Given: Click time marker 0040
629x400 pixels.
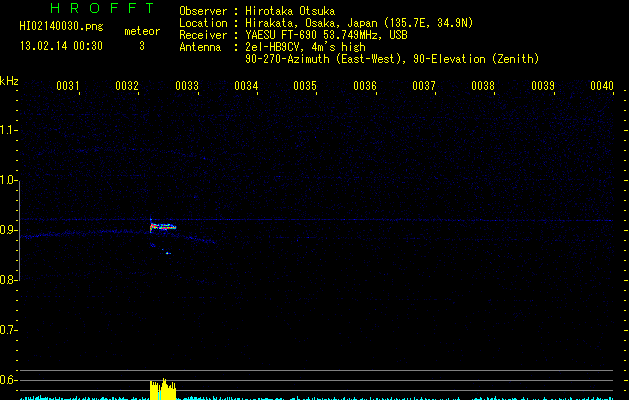Looking at the screenshot, I should [602, 85].
